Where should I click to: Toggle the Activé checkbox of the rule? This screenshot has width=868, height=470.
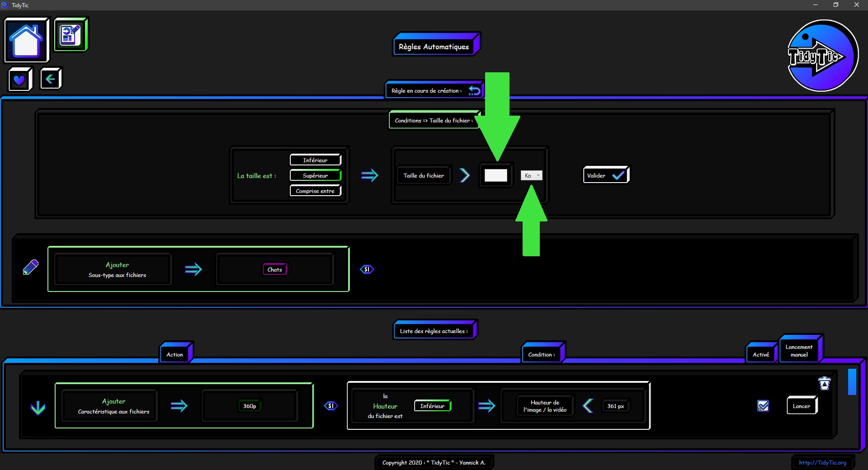pos(763,406)
